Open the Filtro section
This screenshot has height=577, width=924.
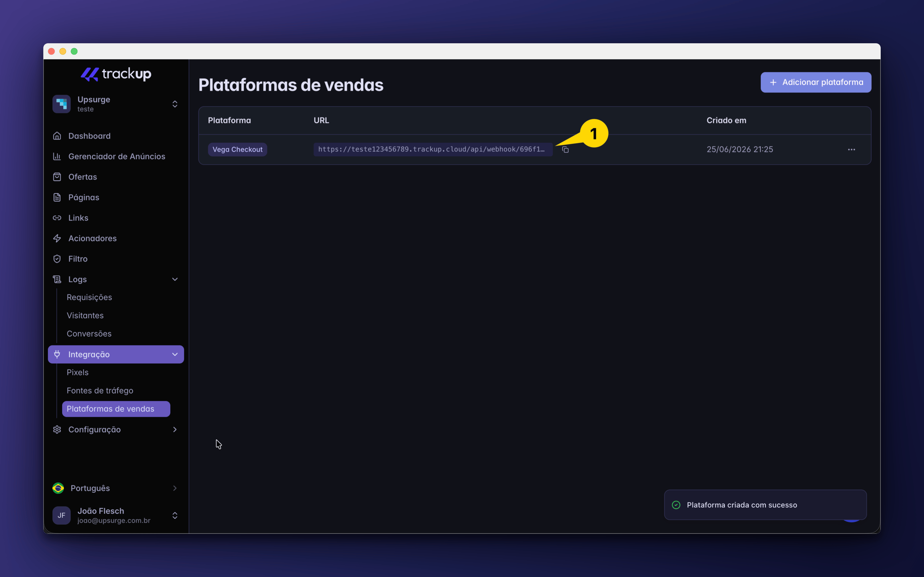coord(116,259)
